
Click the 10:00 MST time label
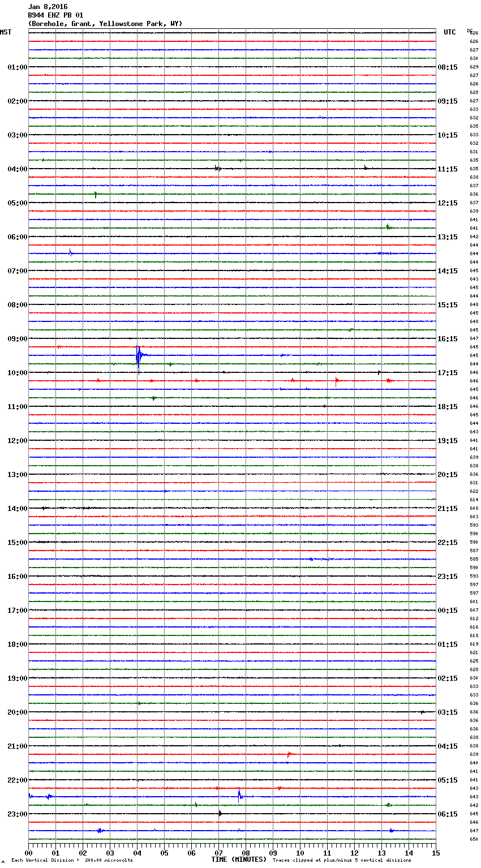pyautogui.click(x=18, y=373)
